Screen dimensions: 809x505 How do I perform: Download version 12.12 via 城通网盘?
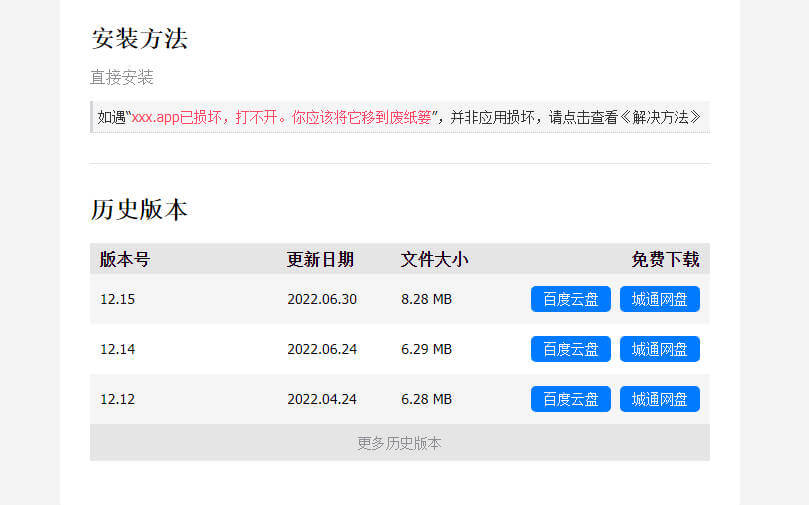click(x=660, y=399)
